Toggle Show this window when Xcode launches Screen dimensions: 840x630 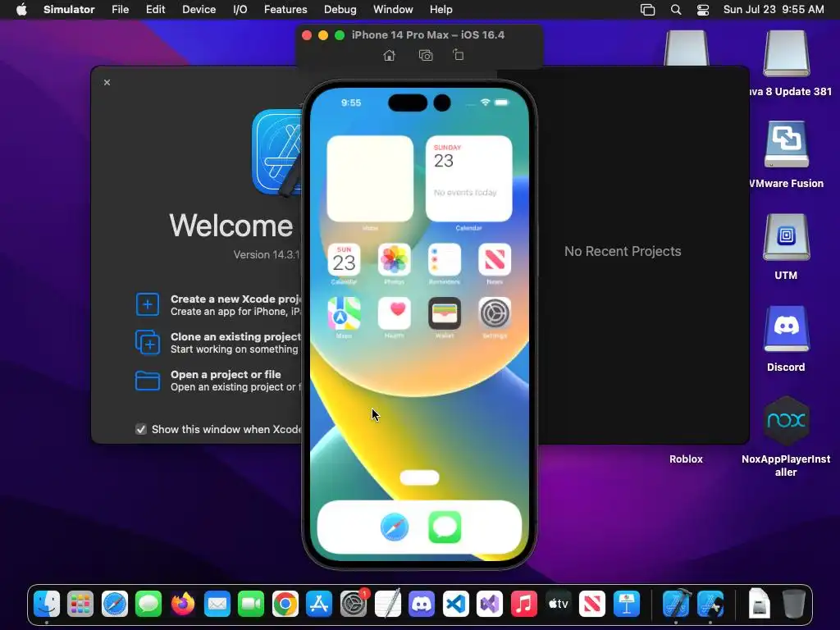pyautogui.click(x=141, y=429)
